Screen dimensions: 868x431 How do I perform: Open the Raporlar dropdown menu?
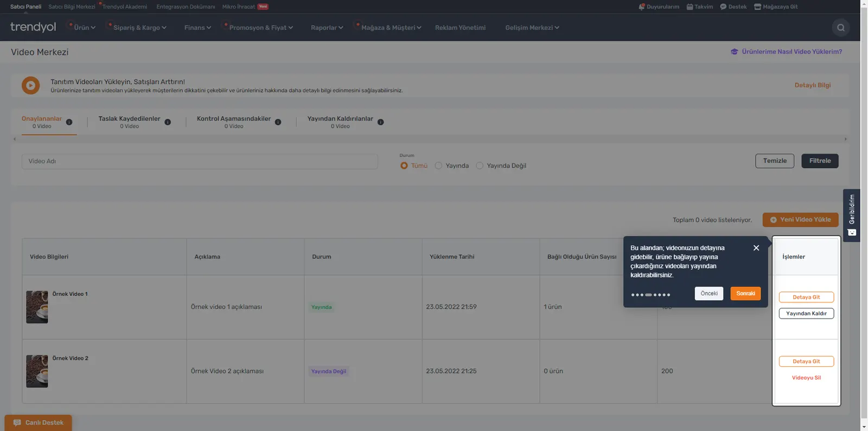[x=327, y=28]
